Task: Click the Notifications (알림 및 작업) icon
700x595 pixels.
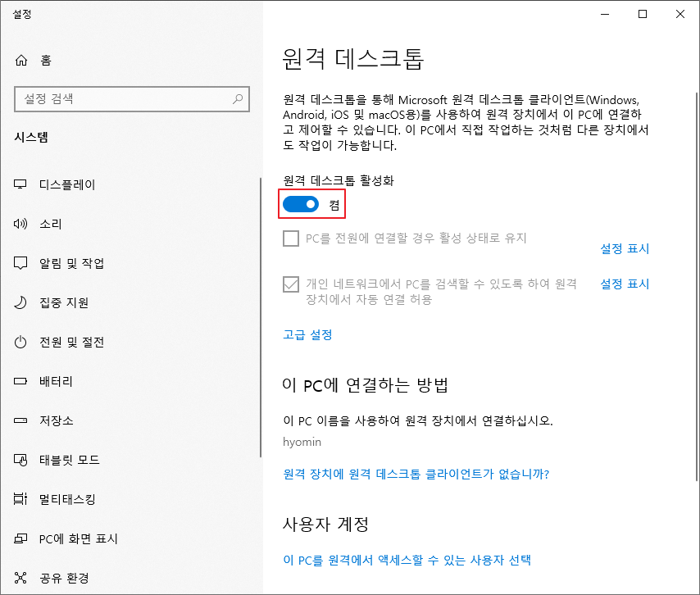Action: click(x=20, y=263)
